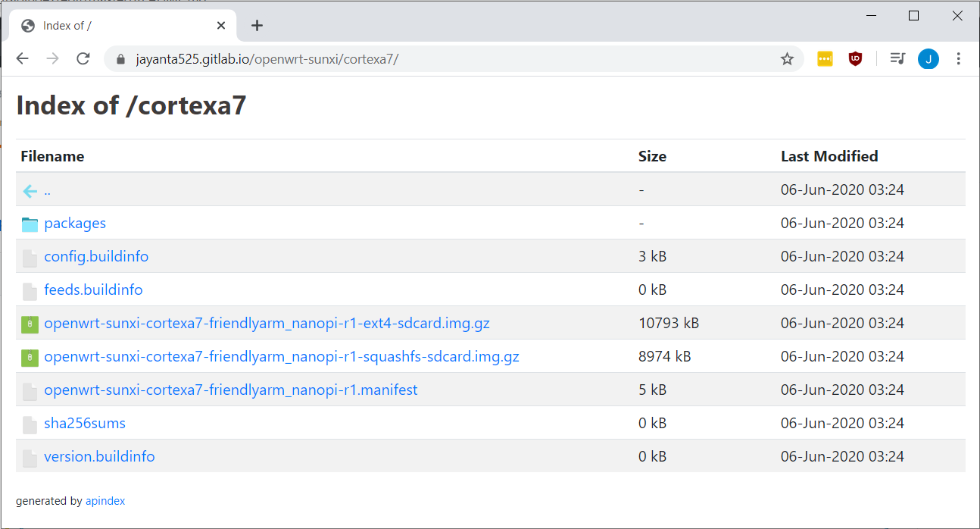Click the date in the sha256sums row
Image resolution: width=980 pixels, height=529 pixels.
coord(842,423)
